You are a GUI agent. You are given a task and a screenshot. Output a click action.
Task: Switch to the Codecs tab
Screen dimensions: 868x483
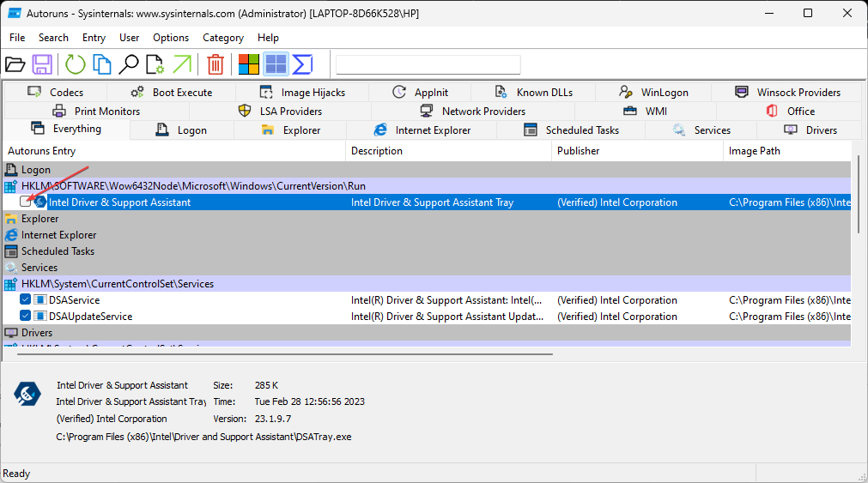[55, 93]
